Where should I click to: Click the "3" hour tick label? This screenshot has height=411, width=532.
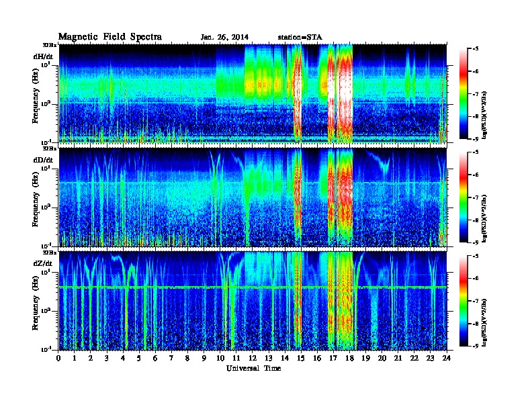click(107, 359)
